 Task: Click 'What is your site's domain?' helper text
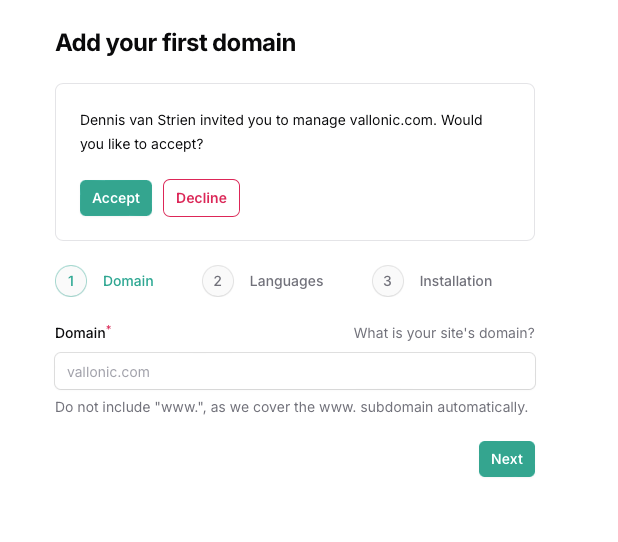444,333
